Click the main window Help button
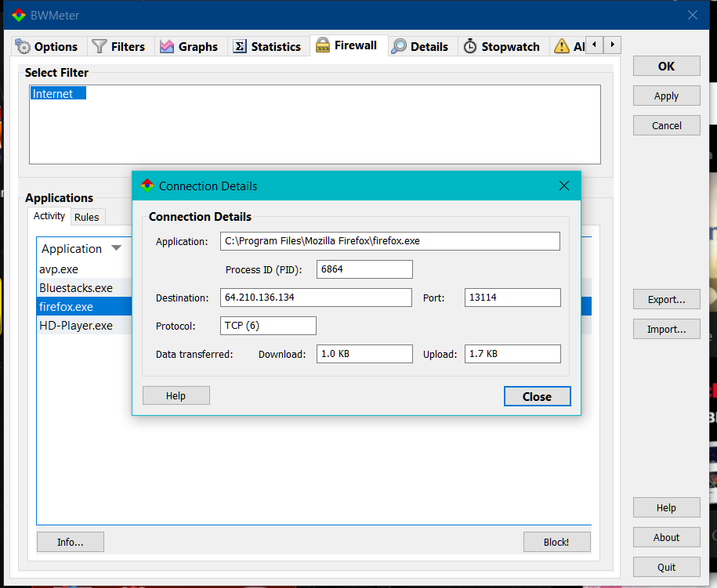The image size is (717, 588). pyautogui.click(x=666, y=507)
